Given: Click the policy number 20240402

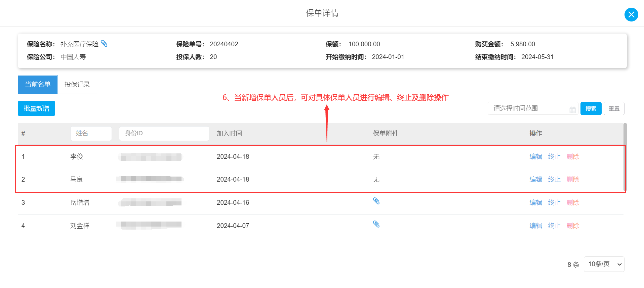Looking at the screenshot, I should (224, 44).
